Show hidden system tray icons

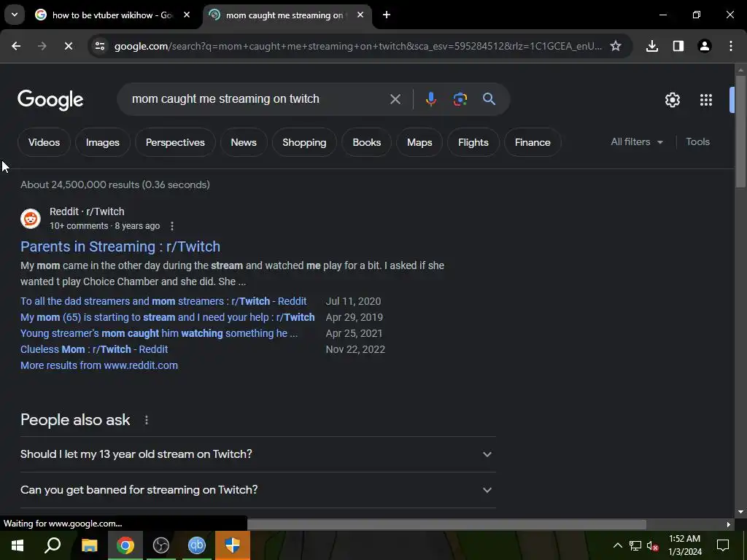tap(617, 545)
